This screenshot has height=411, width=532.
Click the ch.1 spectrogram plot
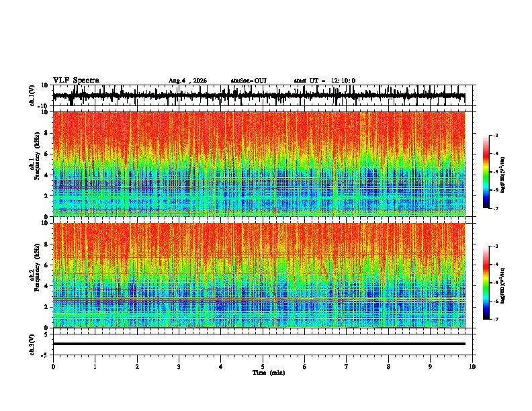[x=259, y=164]
